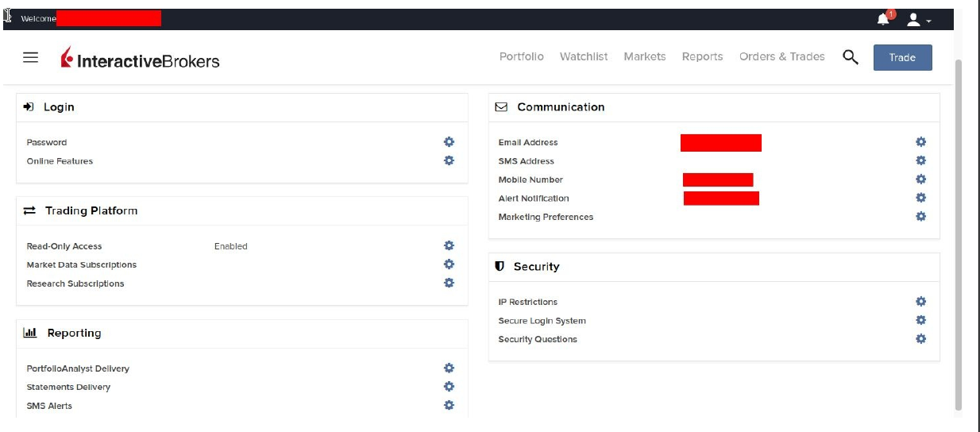Click the Online Features label

click(x=60, y=161)
